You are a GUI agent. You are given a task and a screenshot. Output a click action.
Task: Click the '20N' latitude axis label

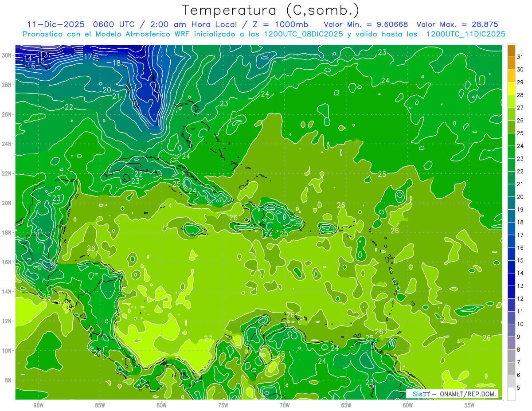(7, 203)
